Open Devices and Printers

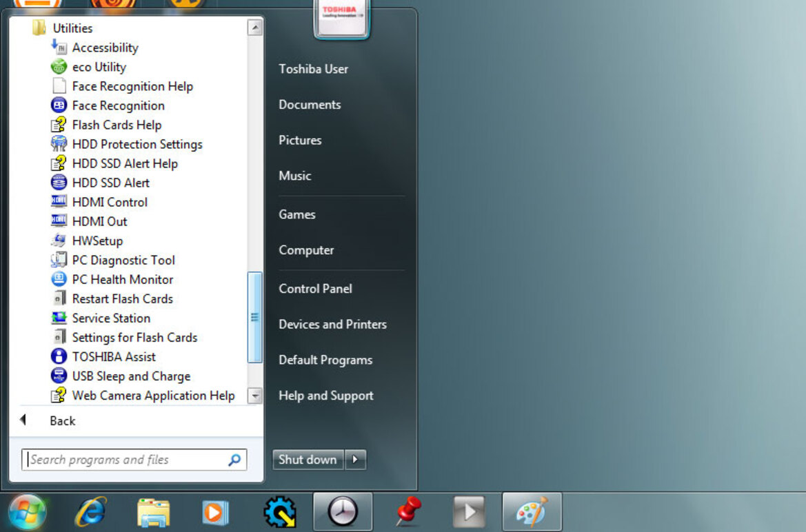coord(332,325)
